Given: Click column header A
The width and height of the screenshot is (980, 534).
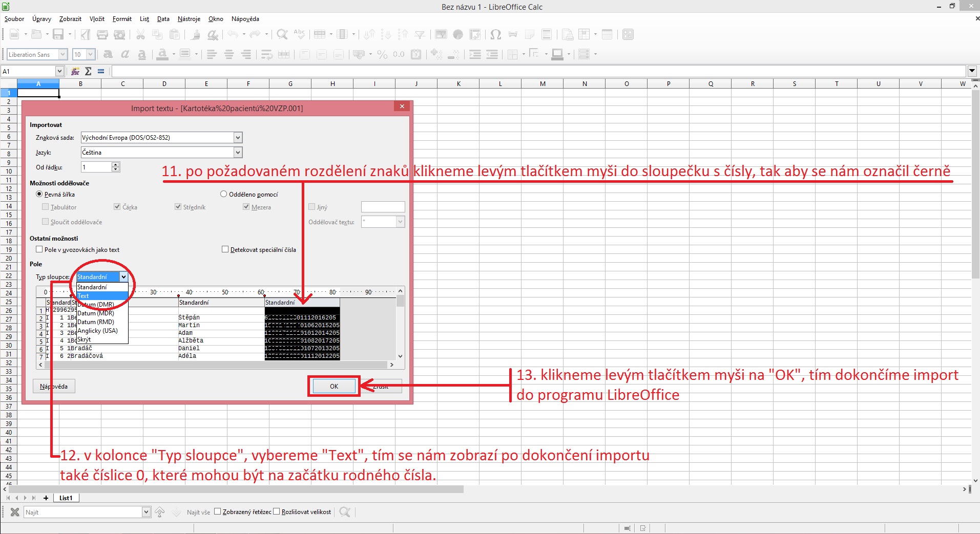Looking at the screenshot, I should 38,83.
